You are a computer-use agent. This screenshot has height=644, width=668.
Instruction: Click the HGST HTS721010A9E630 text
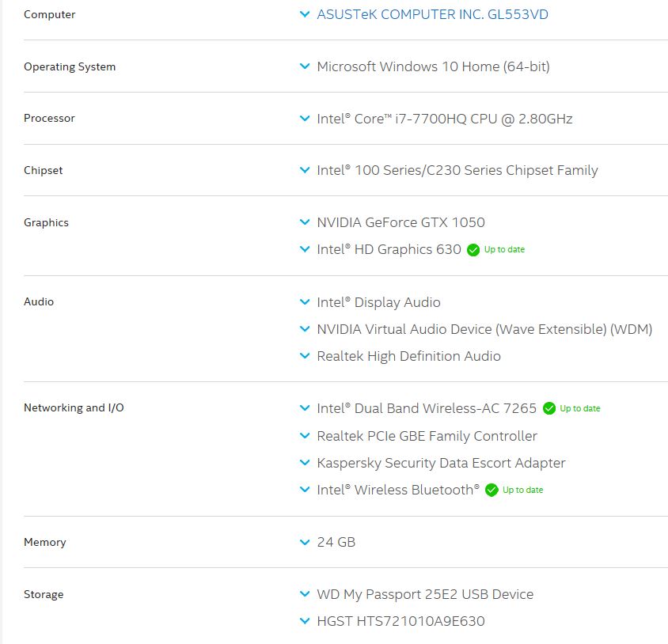coord(401,621)
